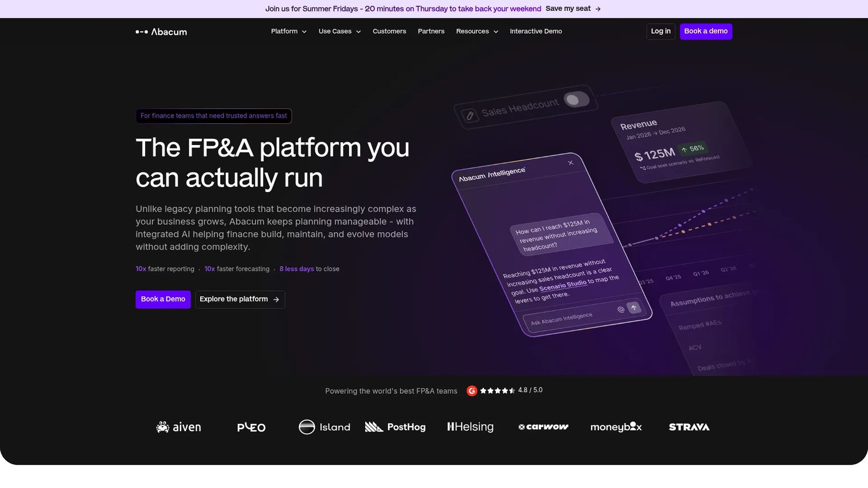Click the "For finance teams" tagline badge

click(214, 116)
